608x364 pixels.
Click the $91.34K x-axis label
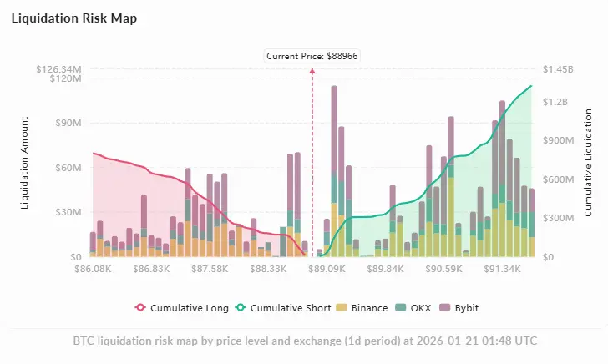point(502,269)
